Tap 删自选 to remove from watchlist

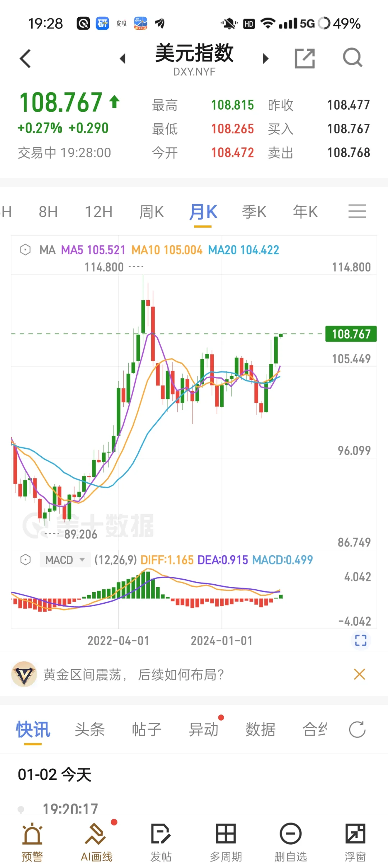click(291, 842)
